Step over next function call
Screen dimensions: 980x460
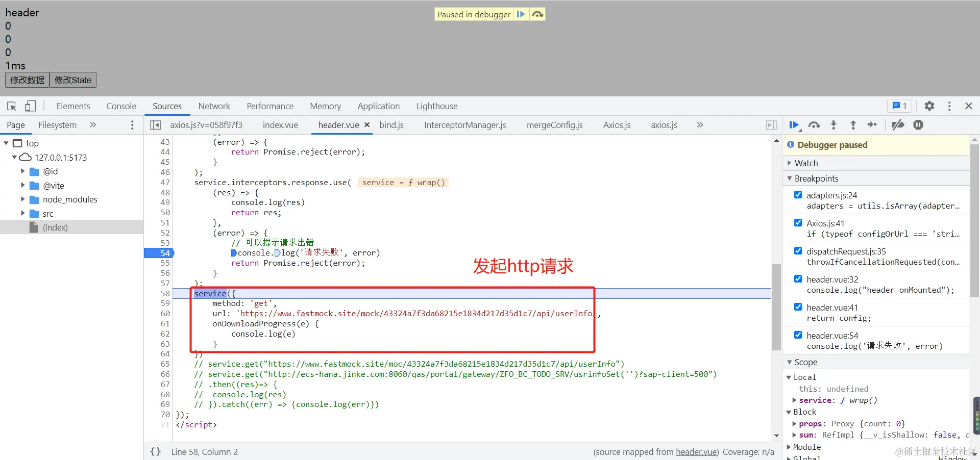(815, 125)
